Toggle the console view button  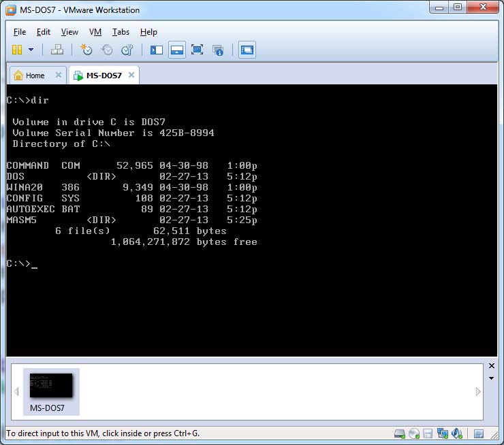click(x=247, y=50)
